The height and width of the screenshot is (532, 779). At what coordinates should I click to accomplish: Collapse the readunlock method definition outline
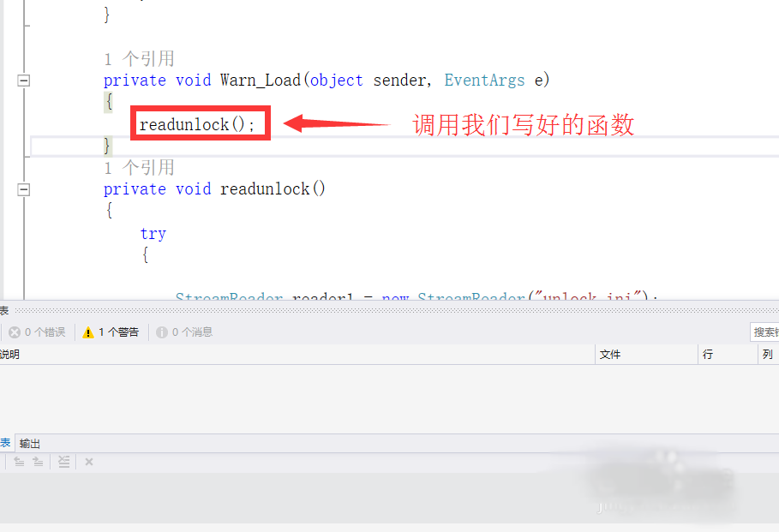pyautogui.click(x=23, y=189)
